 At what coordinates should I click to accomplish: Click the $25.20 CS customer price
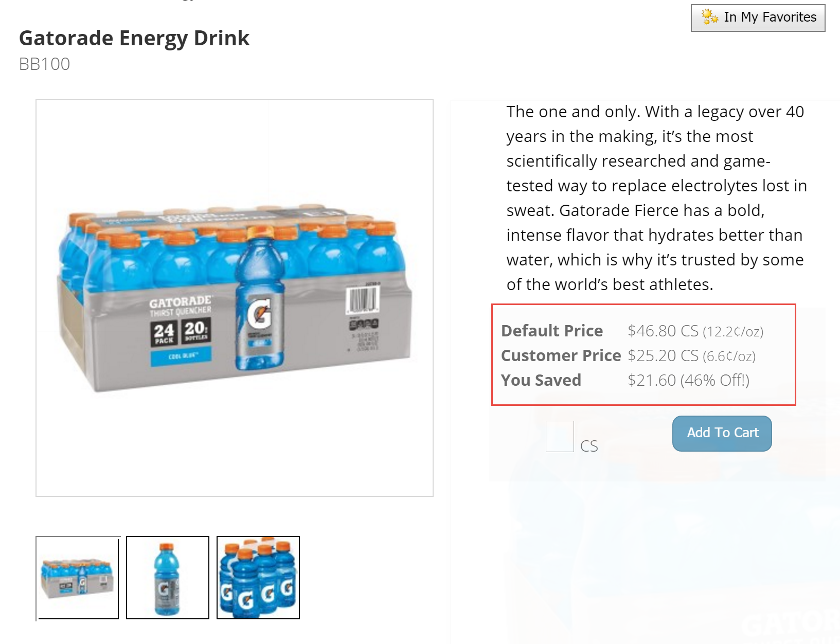(663, 355)
